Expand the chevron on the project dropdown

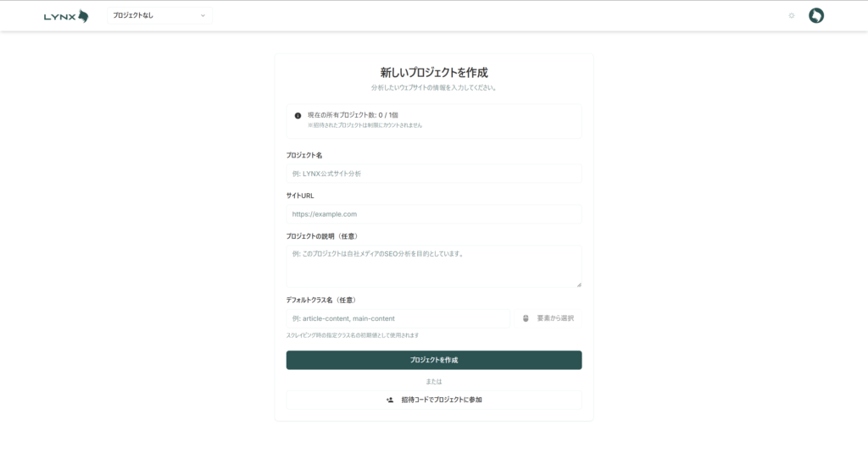tap(203, 15)
